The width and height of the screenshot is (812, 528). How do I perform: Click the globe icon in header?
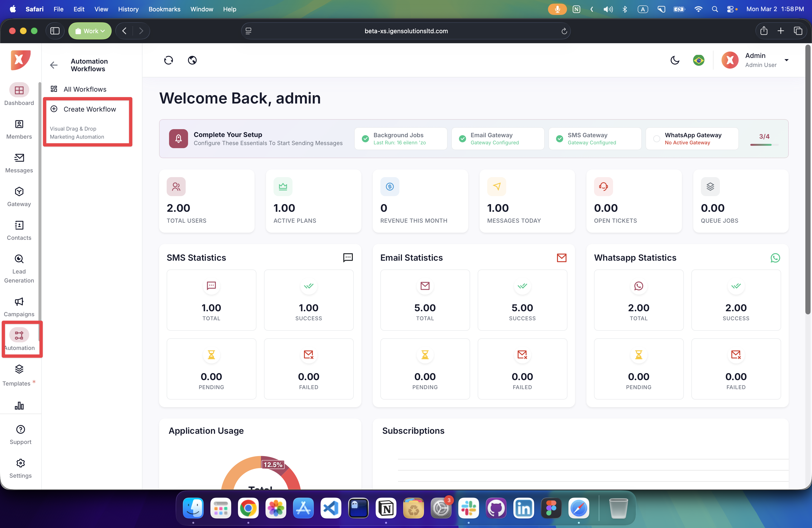[x=192, y=60]
